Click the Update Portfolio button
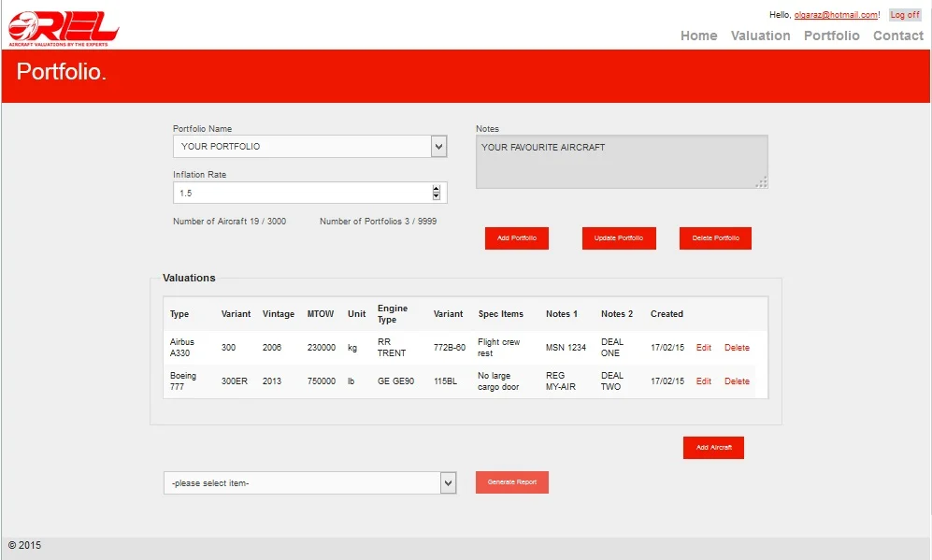Viewport: 932px width, 560px height. (619, 237)
